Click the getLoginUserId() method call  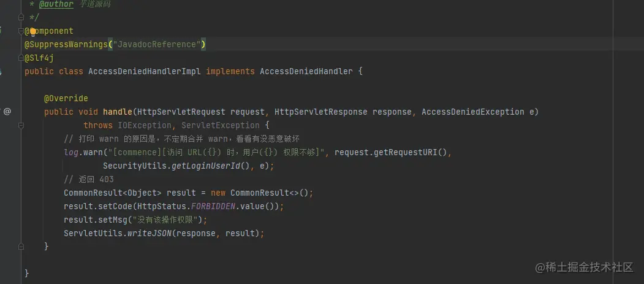[211, 166]
